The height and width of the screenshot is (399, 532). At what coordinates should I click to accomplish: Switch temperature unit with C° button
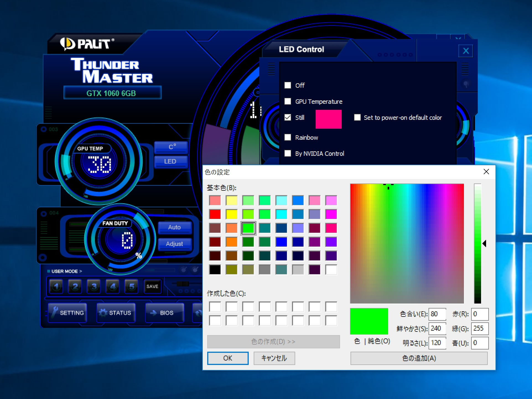(171, 147)
